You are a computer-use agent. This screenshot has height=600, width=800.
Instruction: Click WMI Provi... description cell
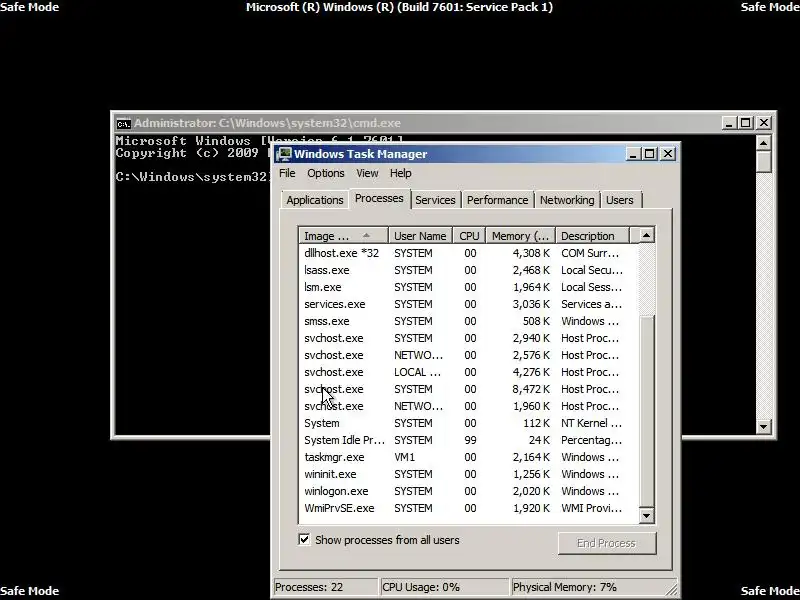(x=591, y=508)
